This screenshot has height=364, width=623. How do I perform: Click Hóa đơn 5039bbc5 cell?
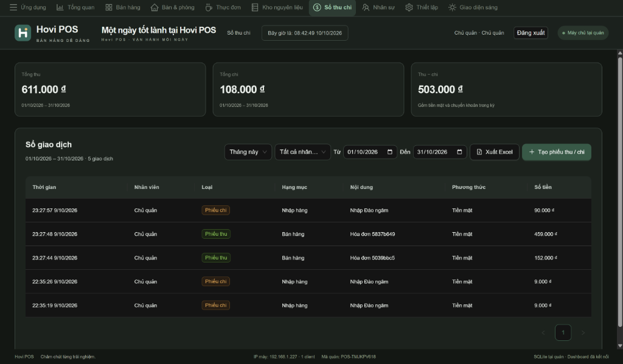372,258
